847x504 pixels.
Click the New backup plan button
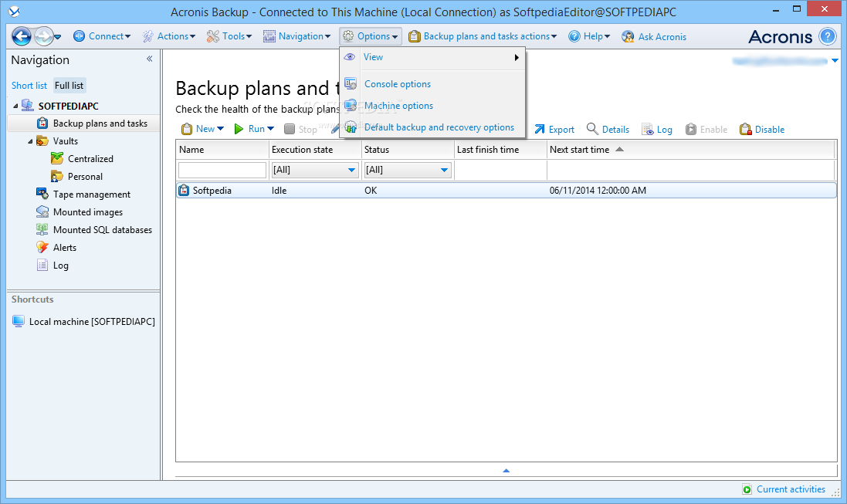[198, 129]
